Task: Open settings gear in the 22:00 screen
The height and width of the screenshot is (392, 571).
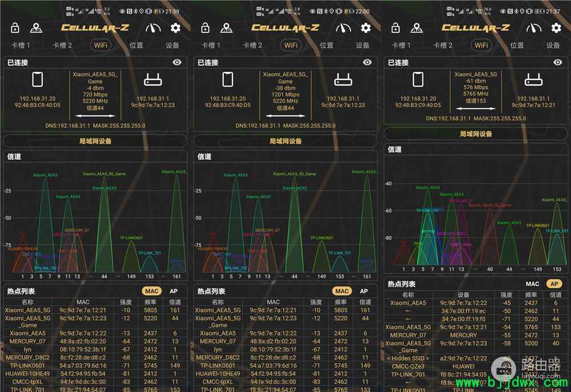Action: [x=366, y=27]
